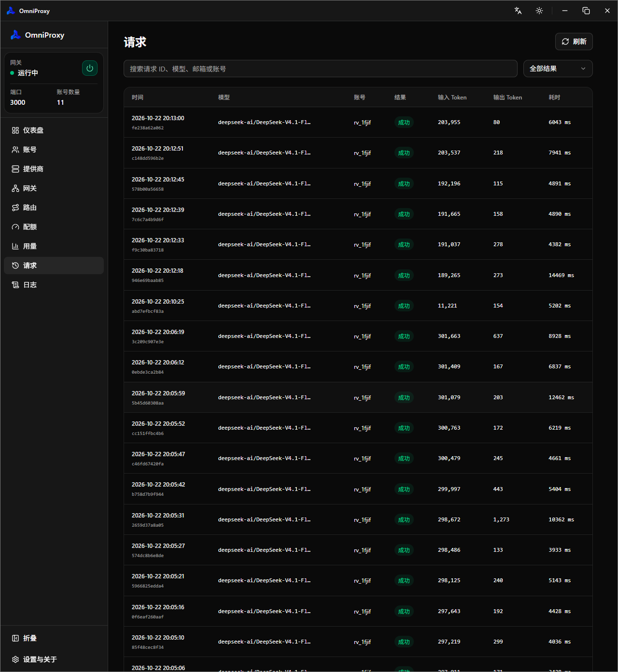
Task: Click the 用量 usage chart icon
Action: click(x=15, y=246)
